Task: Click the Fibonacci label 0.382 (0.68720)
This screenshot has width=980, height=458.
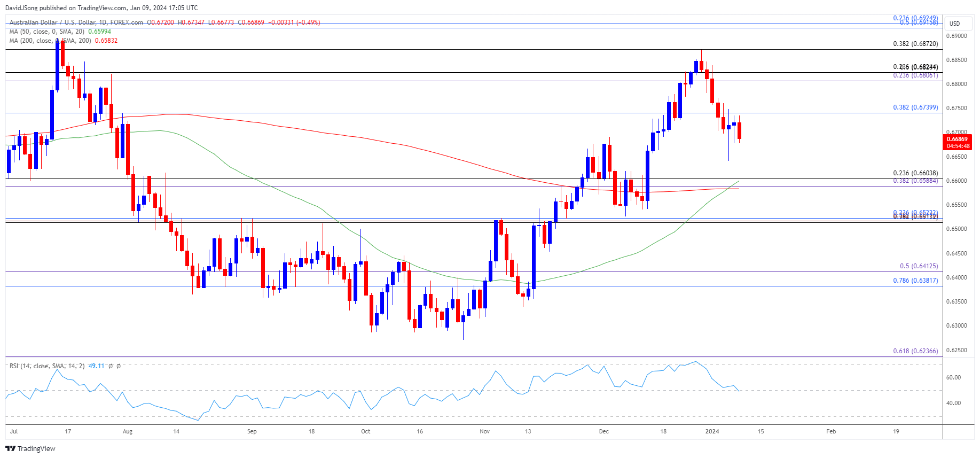Action: (915, 44)
